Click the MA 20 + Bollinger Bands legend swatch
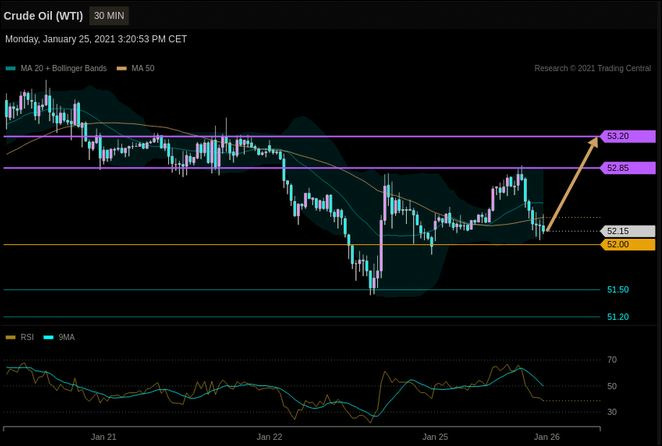The width and height of the screenshot is (662, 446). (11, 68)
